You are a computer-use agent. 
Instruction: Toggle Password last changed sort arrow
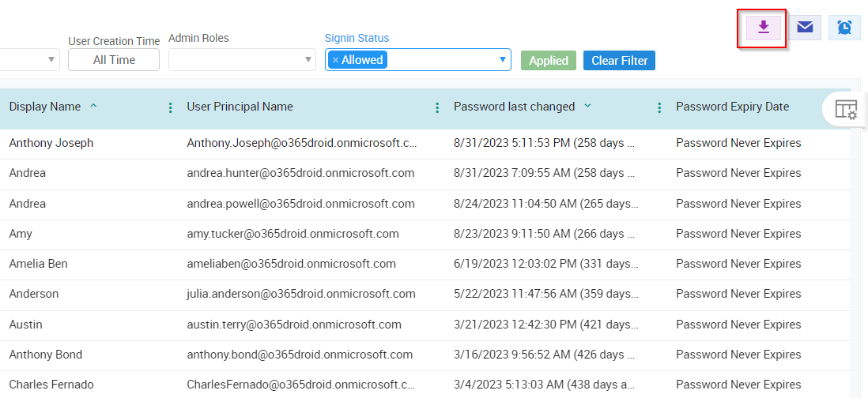pyautogui.click(x=587, y=106)
